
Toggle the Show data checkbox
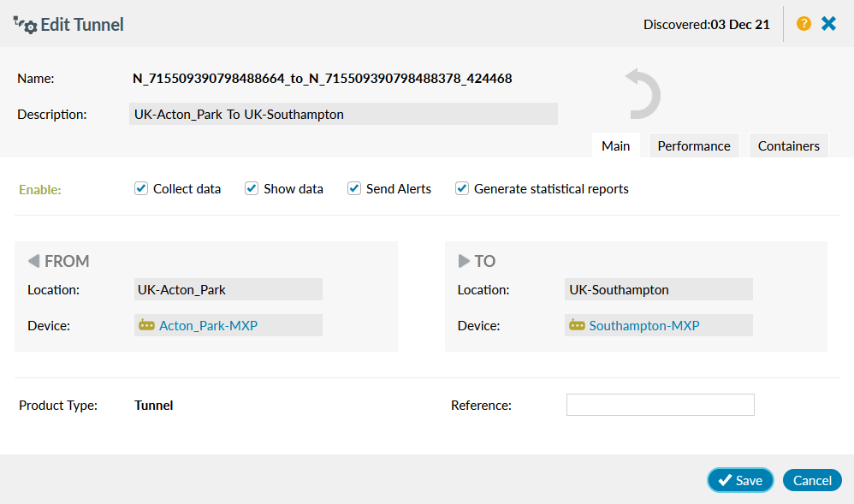pyautogui.click(x=252, y=188)
